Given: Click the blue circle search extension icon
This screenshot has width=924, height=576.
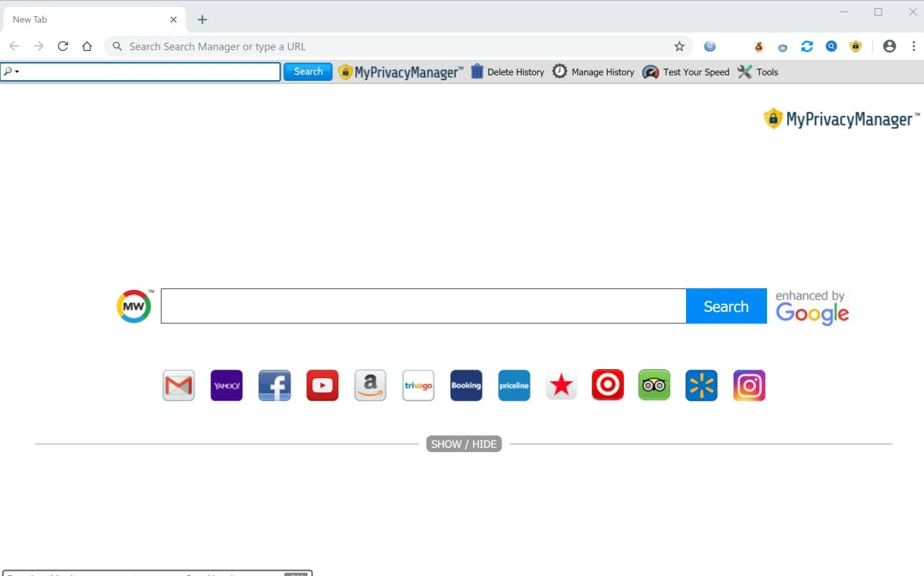Looking at the screenshot, I should (832, 46).
